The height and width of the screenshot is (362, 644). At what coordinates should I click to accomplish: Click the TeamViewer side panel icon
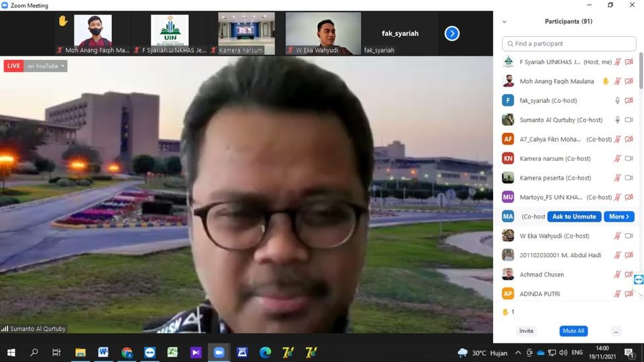[x=638, y=279]
